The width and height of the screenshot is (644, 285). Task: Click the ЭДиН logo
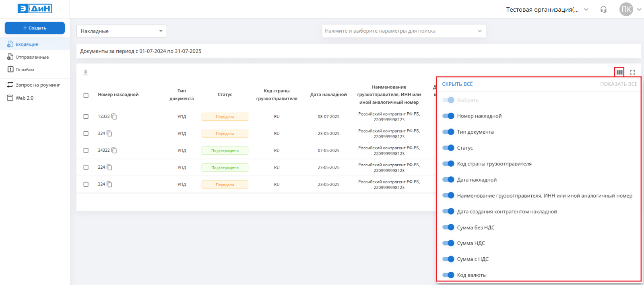pyautogui.click(x=35, y=8)
